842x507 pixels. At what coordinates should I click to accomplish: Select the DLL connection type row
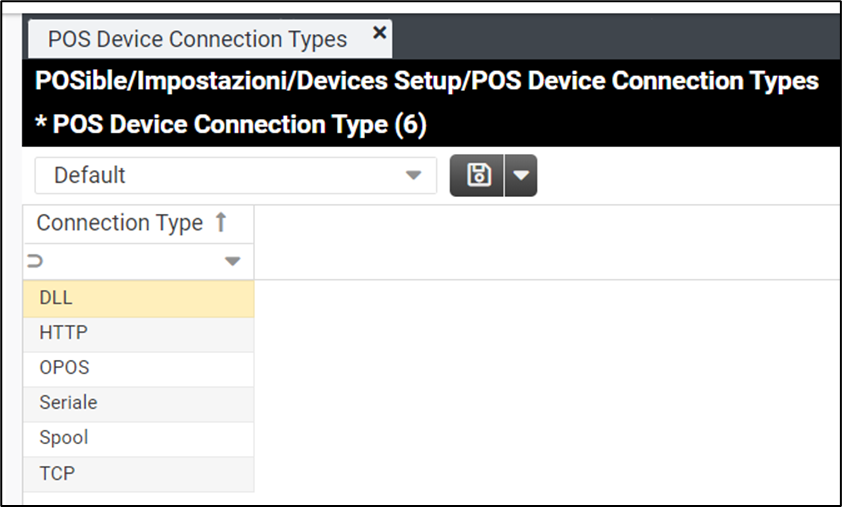coord(138,299)
